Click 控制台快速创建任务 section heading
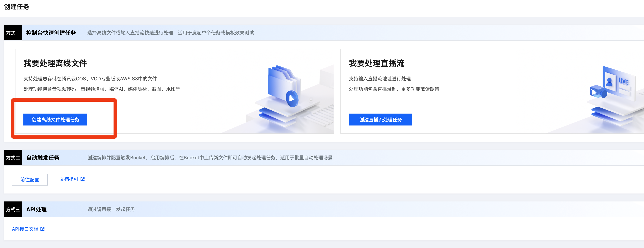The image size is (644, 248). pos(51,33)
